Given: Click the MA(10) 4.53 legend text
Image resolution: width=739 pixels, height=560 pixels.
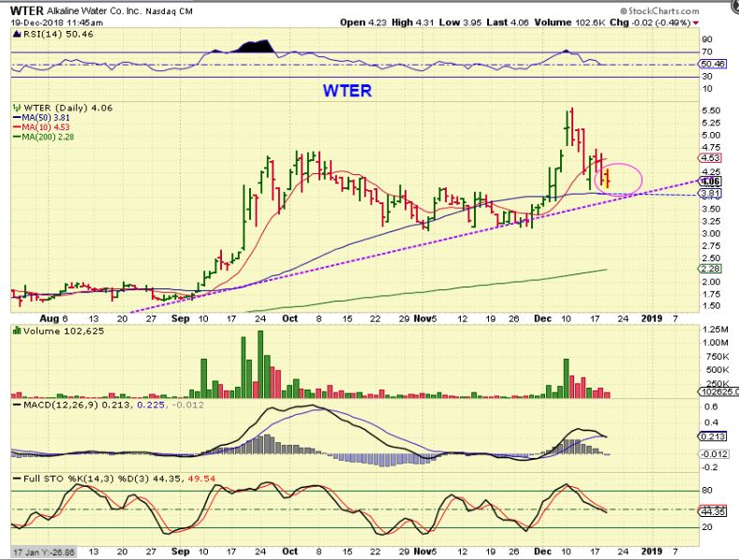Looking at the screenshot, I should click(x=46, y=127).
